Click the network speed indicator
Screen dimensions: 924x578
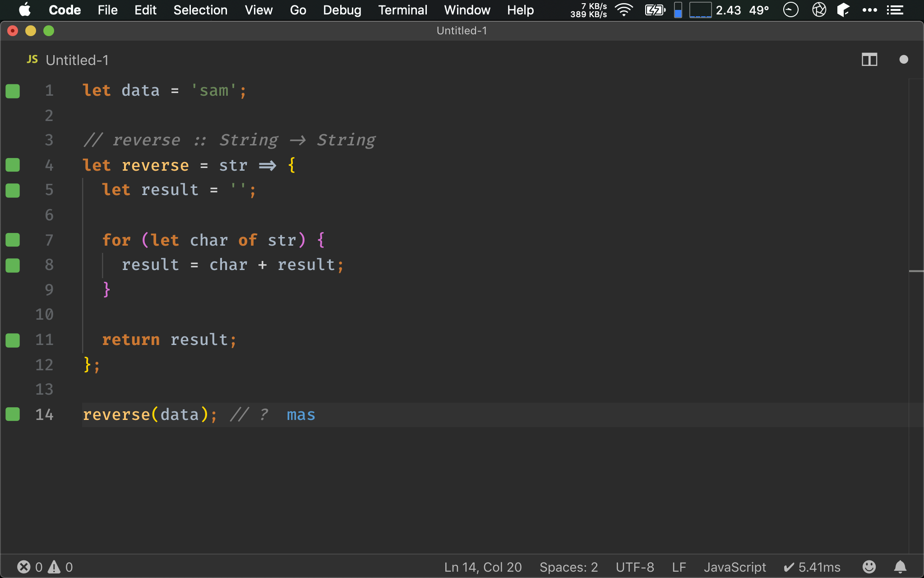(x=588, y=10)
